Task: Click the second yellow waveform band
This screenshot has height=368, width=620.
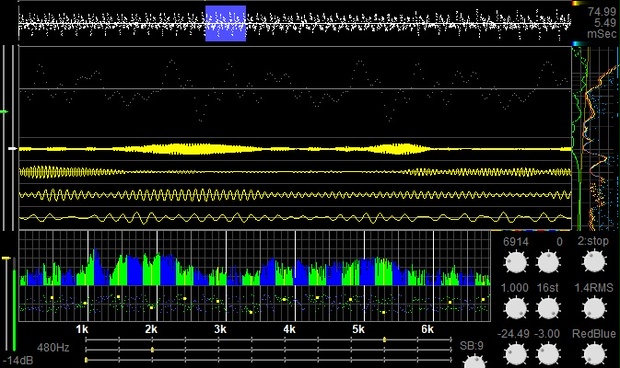Action: [295, 172]
